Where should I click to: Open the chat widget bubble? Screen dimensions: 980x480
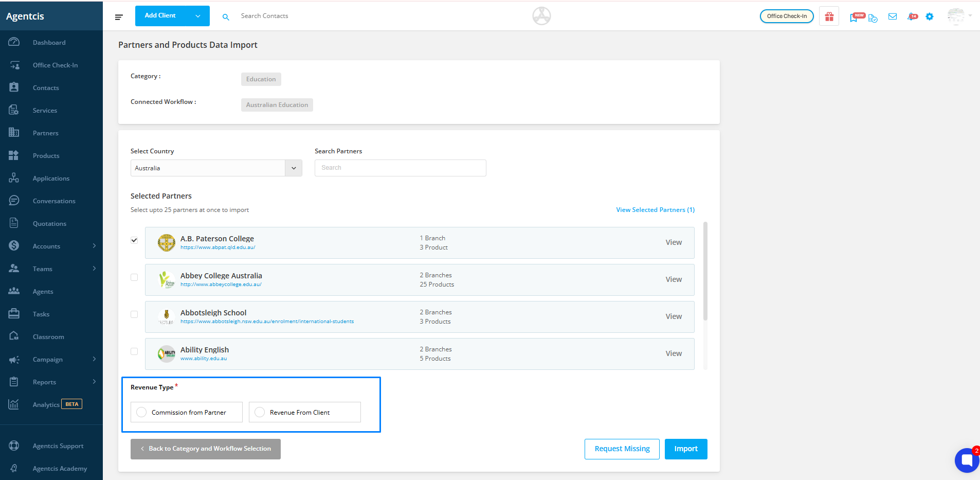(967, 460)
